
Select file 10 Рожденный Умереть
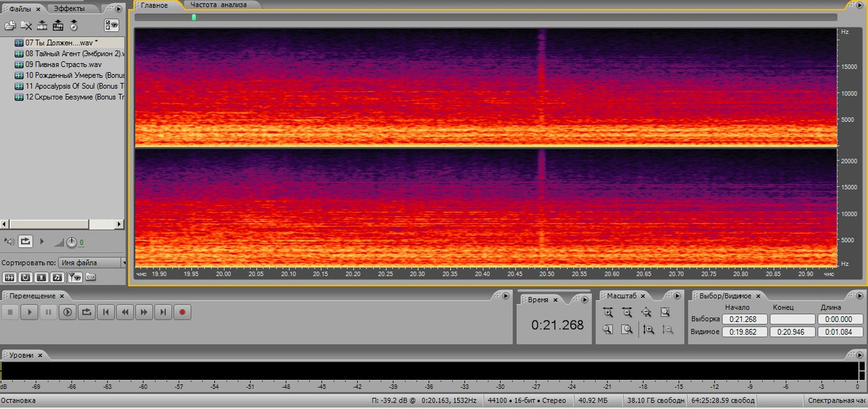click(x=69, y=75)
